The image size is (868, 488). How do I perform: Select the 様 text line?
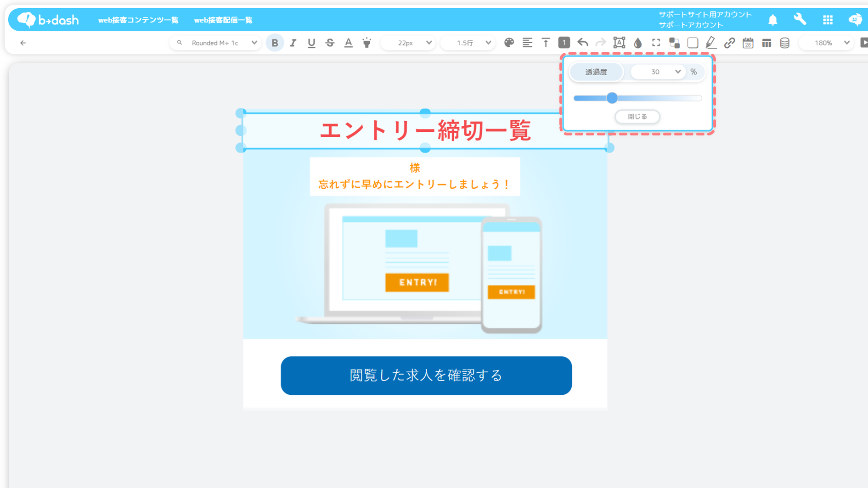coord(415,168)
